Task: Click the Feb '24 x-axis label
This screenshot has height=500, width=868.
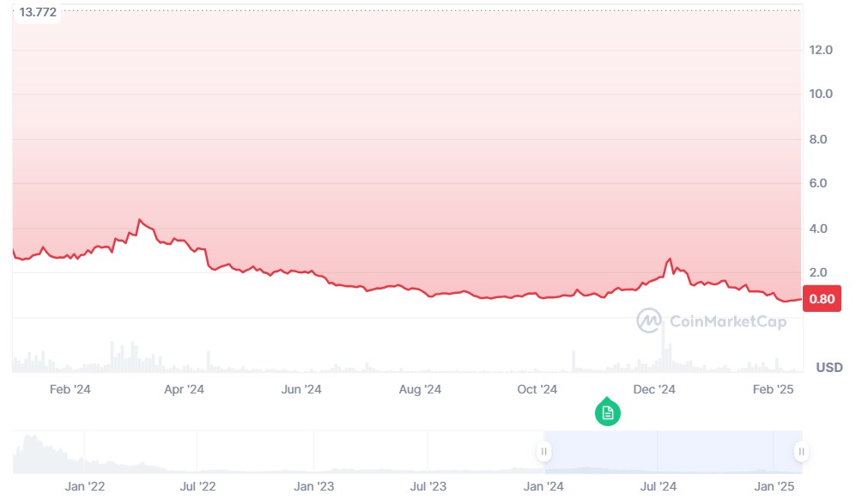Action: pyautogui.click(x=70, y=389)
